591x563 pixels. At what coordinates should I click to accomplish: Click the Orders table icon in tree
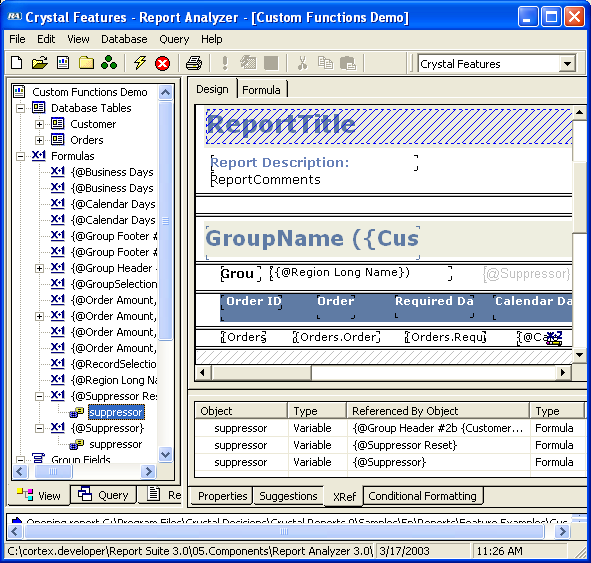(58, 139)
